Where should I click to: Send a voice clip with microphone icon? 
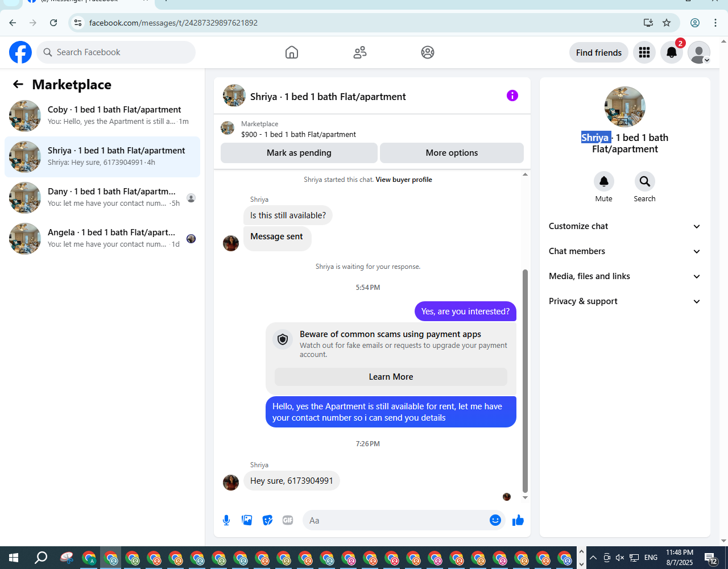pos(226,520)
